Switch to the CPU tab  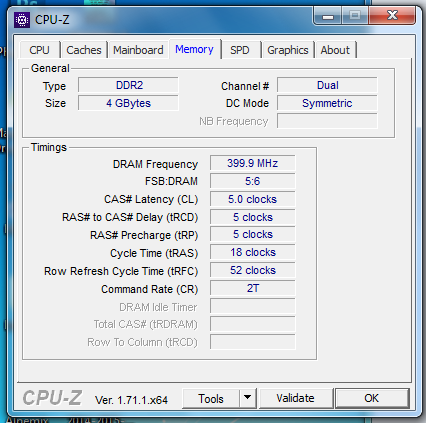[x=39, y=50]
